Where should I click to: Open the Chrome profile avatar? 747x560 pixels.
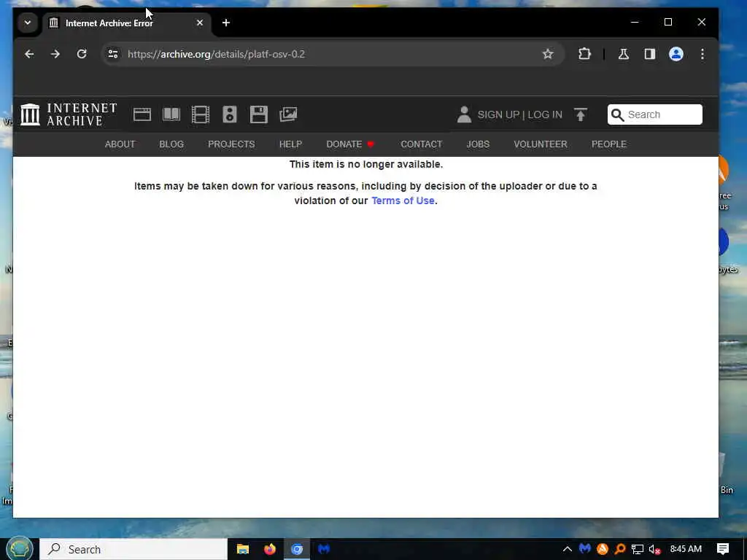(676, 54)
